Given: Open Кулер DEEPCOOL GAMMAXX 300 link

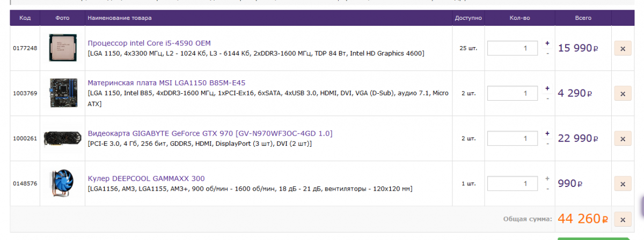Looking at the screenshot, I should point(146,178).
